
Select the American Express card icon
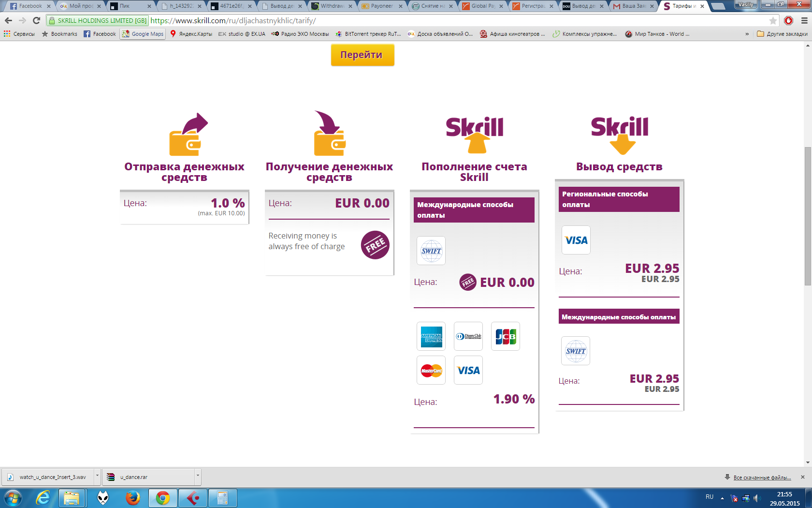(431, 336)
